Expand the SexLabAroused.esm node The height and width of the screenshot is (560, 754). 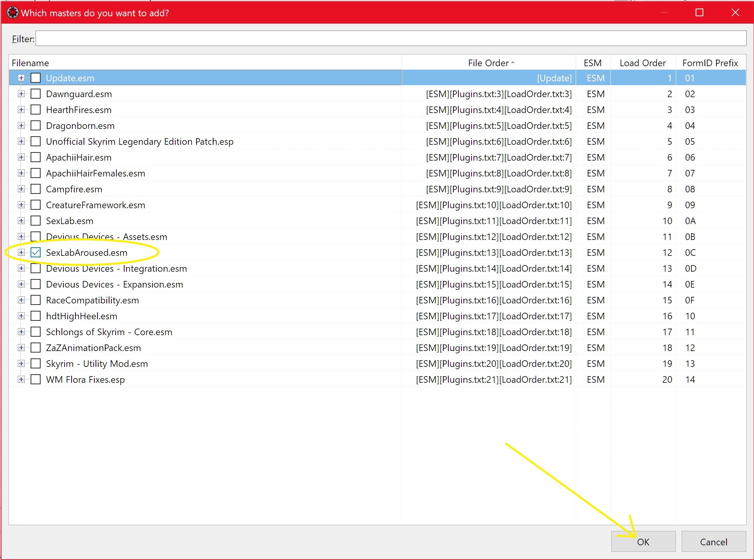tap(21, 252)
